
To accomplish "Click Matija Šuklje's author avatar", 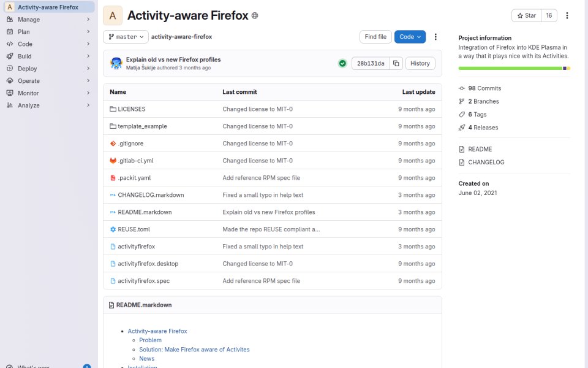I will click(116, 63).
